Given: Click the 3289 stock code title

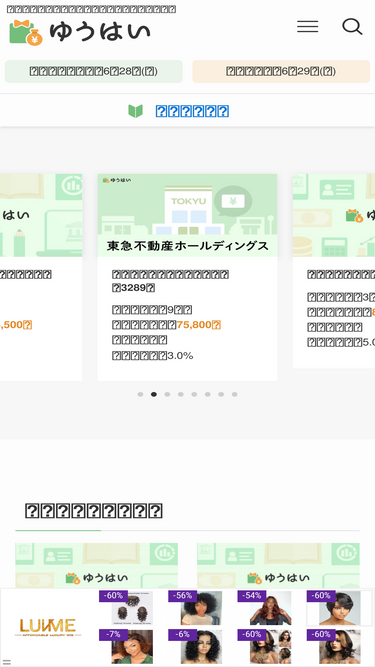Looking at the screenshot, I should pos(170,281).
